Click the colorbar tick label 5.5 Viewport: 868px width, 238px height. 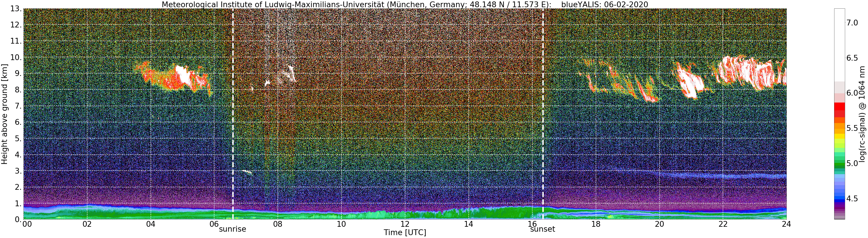[x=852, y=128]
